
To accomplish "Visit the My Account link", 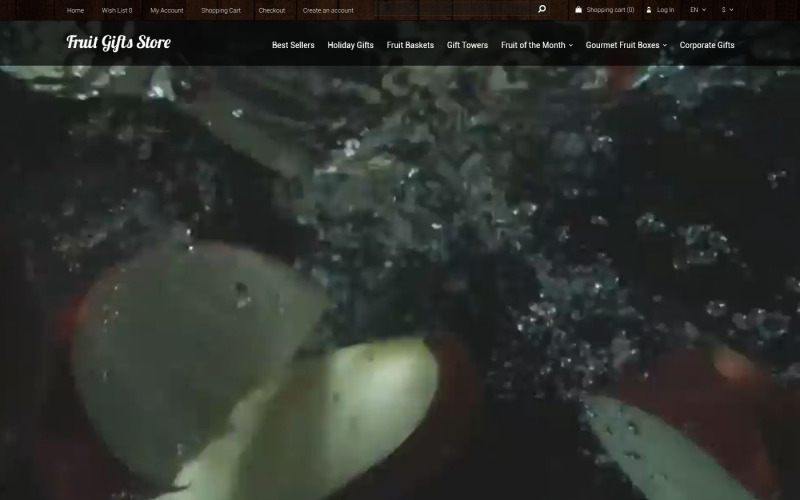I will (x=167, y=10).
